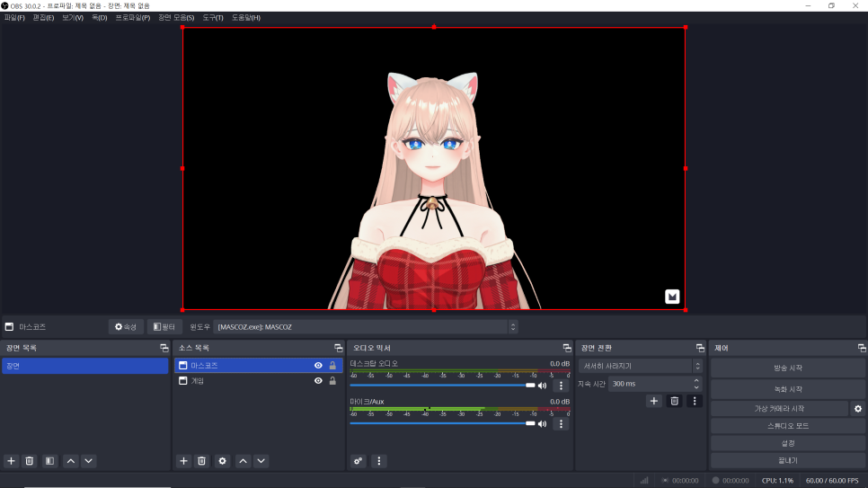Click CPU: 1.1% status text
The height and width of the screenshot is (488, 868).
[x=777, y=480]
